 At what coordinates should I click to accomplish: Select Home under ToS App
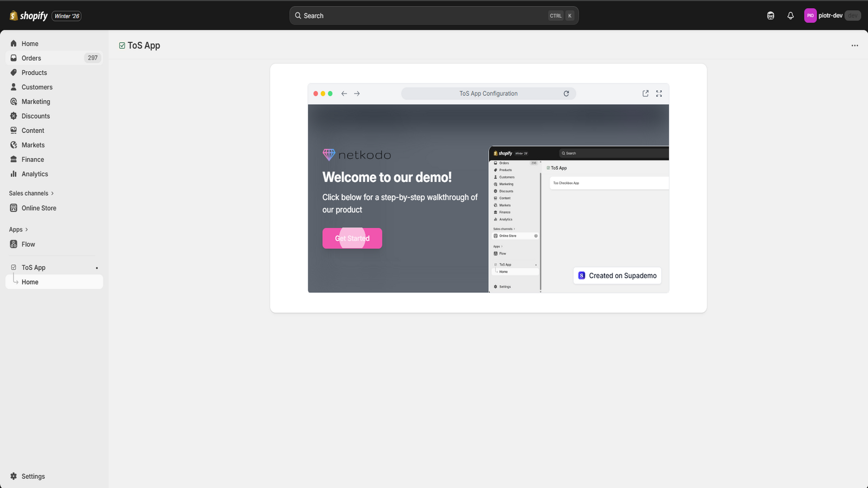pos(54,282)
